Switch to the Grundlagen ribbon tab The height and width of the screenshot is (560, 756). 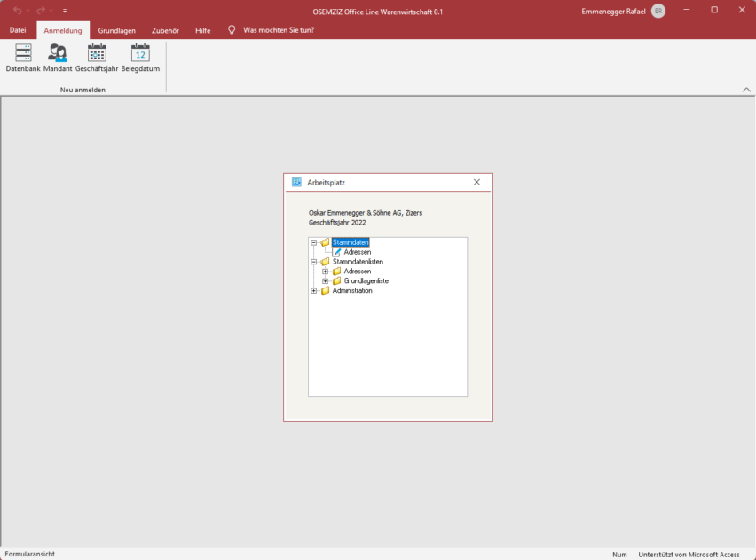coord(117,30)
